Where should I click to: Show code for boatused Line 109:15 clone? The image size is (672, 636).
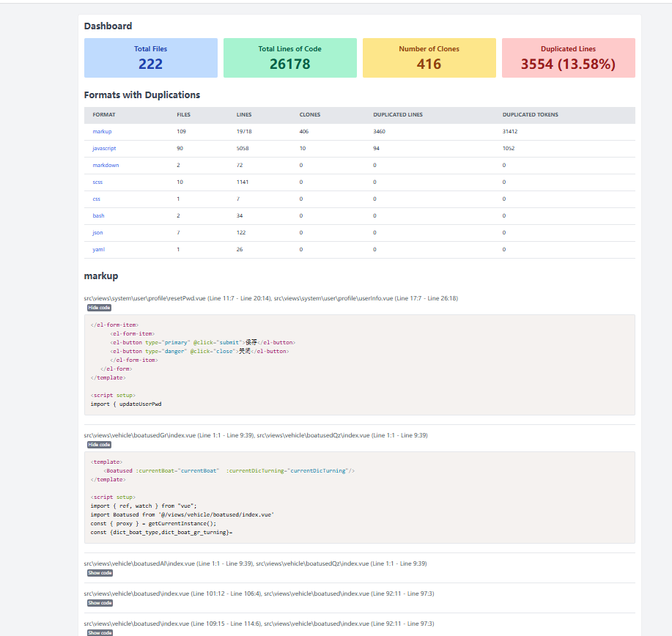point(100,633)
